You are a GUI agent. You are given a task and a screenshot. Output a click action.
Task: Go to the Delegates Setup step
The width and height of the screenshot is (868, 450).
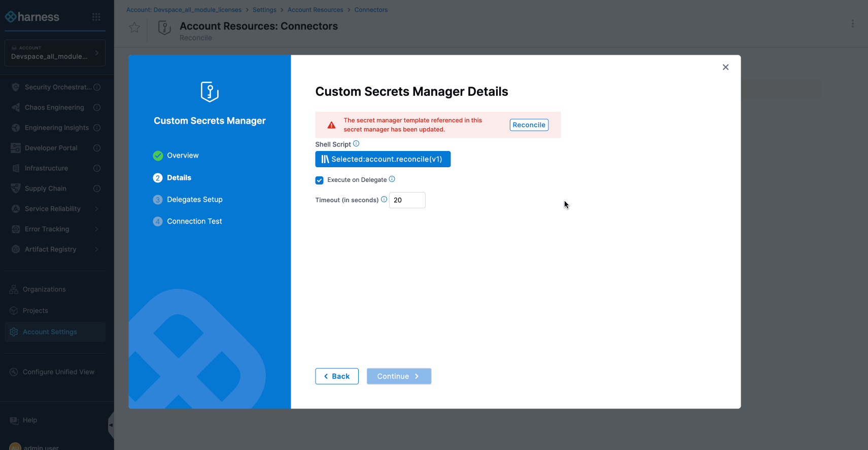coord(195,200)
